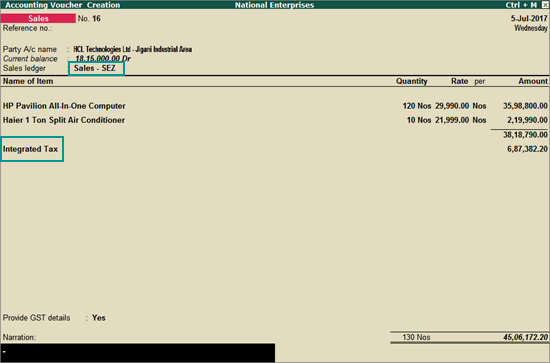
Task: Click the Reference no. field
Action: (x=27, y=28)
